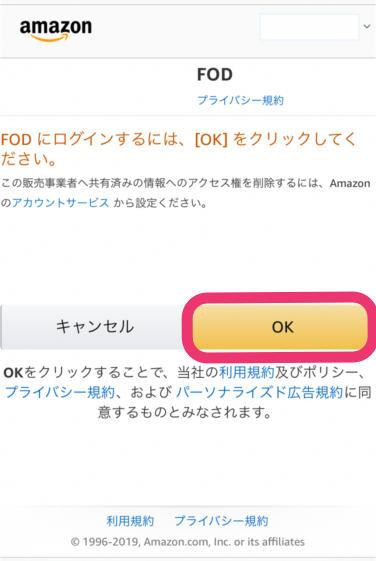Expand the account chevron in header
The image size is (376, 561).
367,26
